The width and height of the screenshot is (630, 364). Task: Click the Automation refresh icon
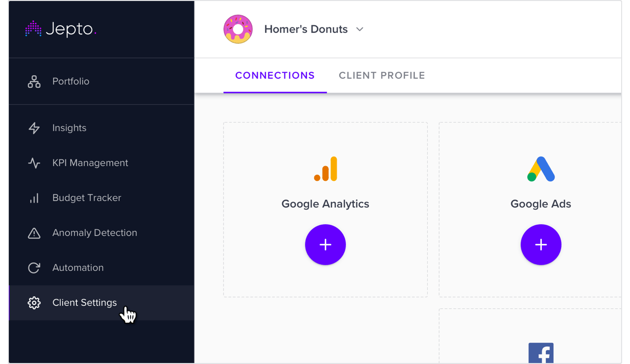pyautogui.click(x=34, y=268)
